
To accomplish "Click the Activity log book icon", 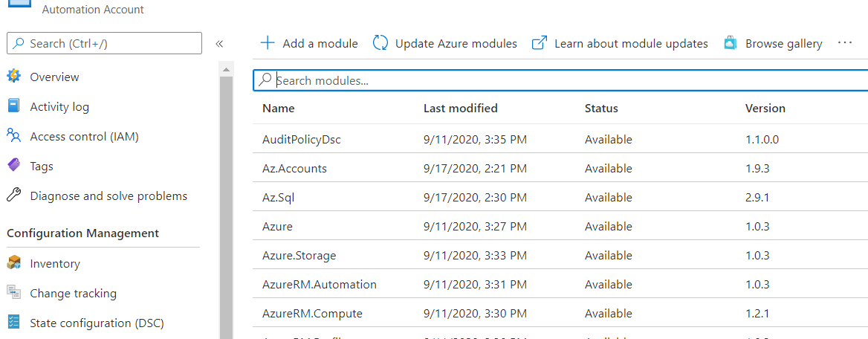I will [x=14, y=106].
